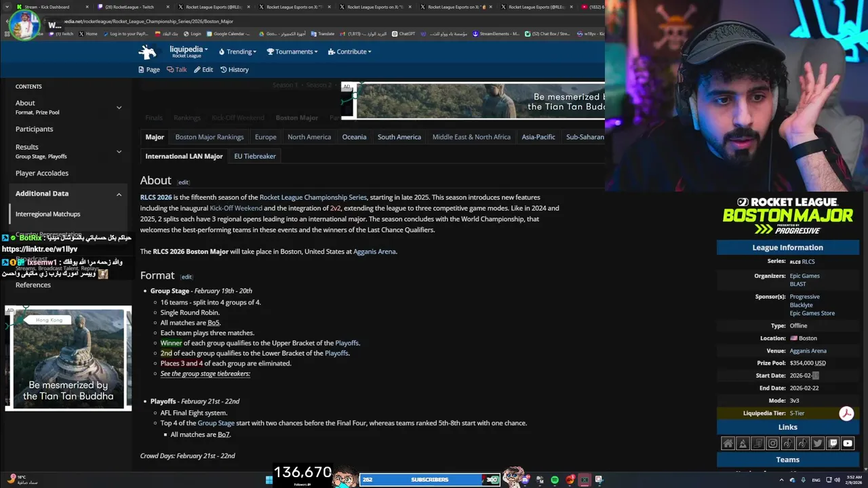The width and height of the screenshot is (868, 488).
Task: Click the Tian Tan Buddha sidebar ad
Action: coord(68,359)
